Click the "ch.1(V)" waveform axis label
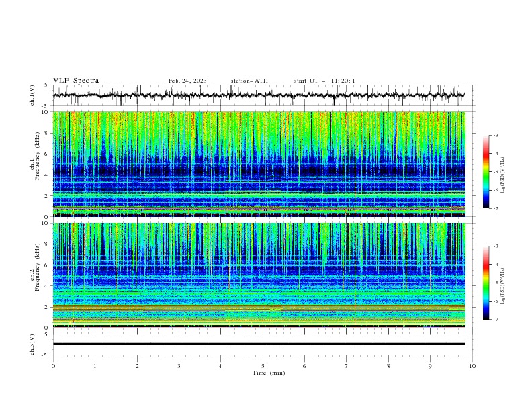 (32, 95)
